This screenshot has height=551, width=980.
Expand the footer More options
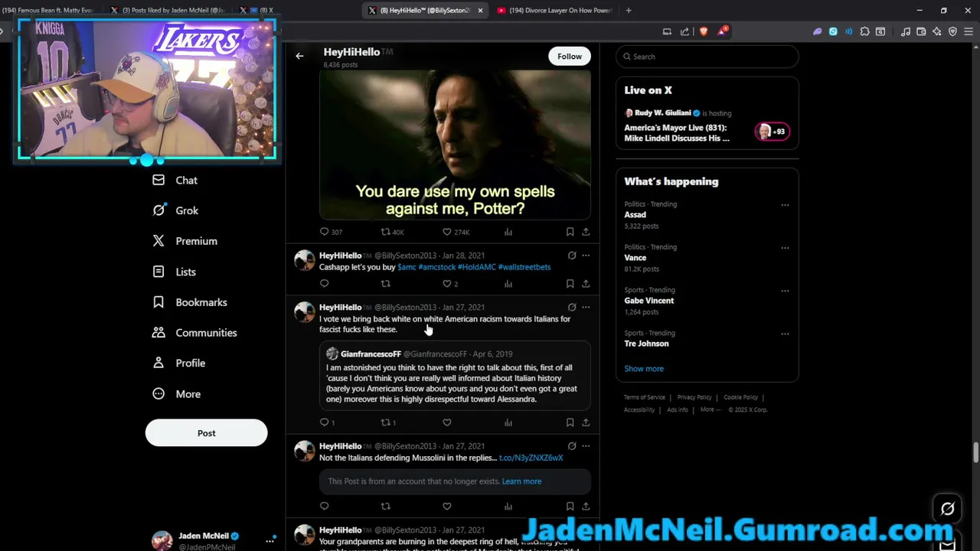click(710, 409)
